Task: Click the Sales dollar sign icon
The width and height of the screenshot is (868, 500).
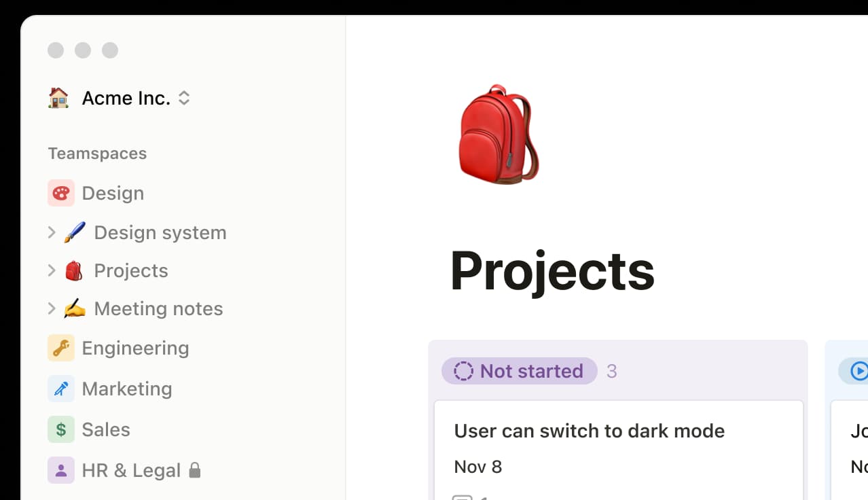Action: click(x=61, y=429)
